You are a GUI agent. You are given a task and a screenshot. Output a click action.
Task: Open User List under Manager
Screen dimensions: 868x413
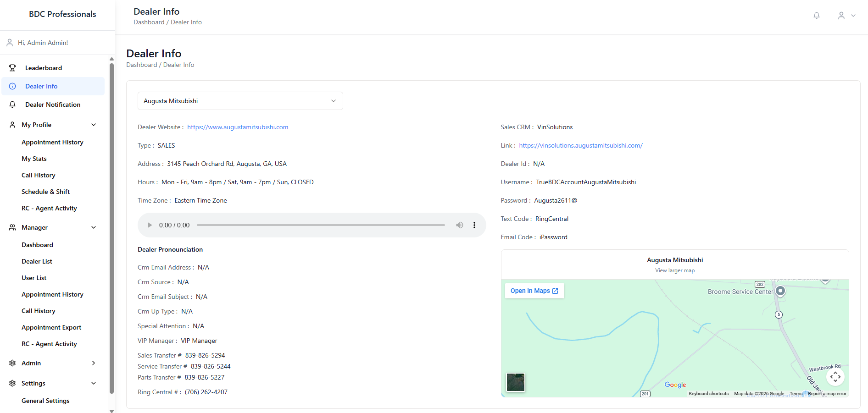(x=34, y=278)
